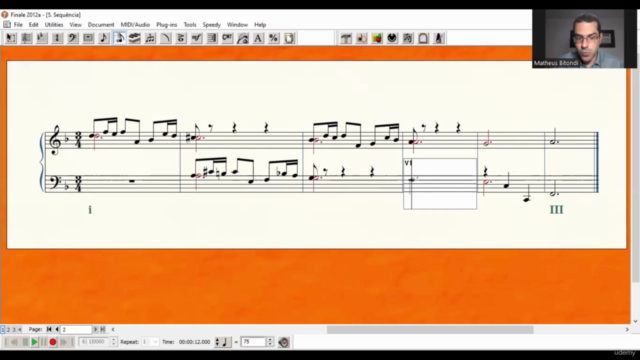
Task: Select the Page Layout tool
Action: pyautogui.click(x=289, y=38)
